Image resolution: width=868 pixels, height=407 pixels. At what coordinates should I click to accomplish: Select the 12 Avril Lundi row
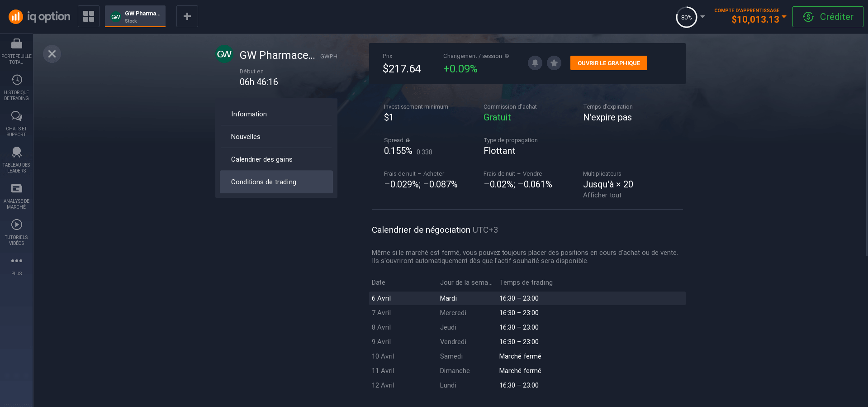(x=527, y=385)
